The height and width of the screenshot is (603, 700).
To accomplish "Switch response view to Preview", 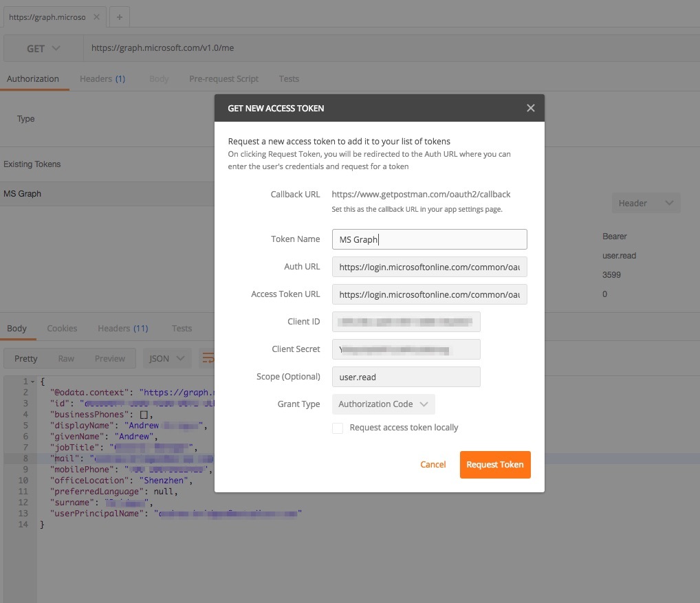I will [x=110, y=358].
